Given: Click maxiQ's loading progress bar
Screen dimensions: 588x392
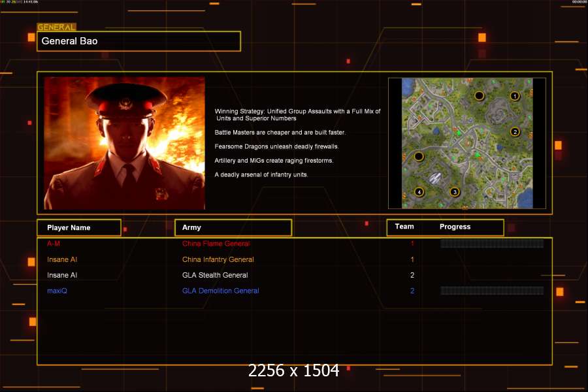Looking at the screenshot, I should [x=492, y=291].
